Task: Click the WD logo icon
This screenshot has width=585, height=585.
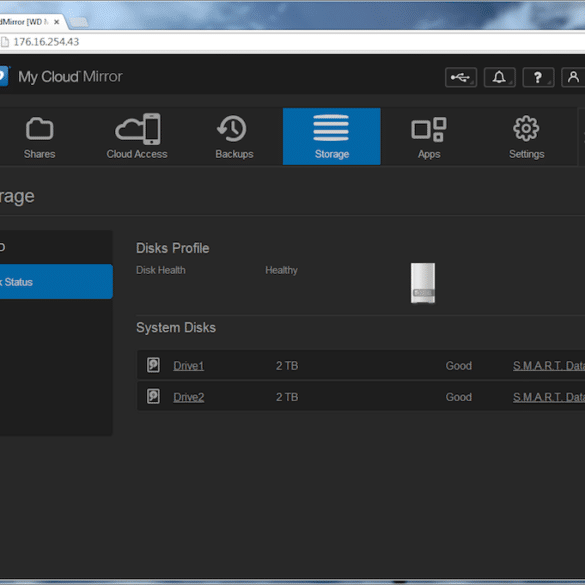Action: pyautogui.click(x=4, y=76)
